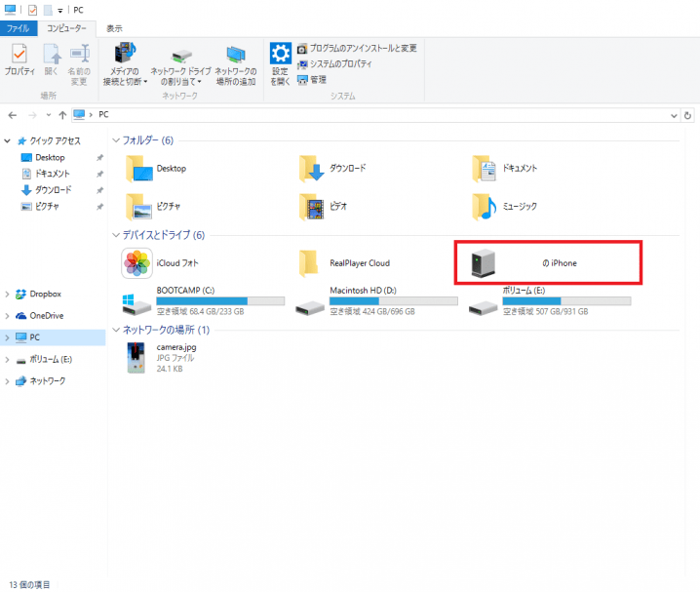Click BOOTCAMP (C:) capacity bar
Viewport: 700px width, 592px height.
pyautogui.click(x=220, y=301)
